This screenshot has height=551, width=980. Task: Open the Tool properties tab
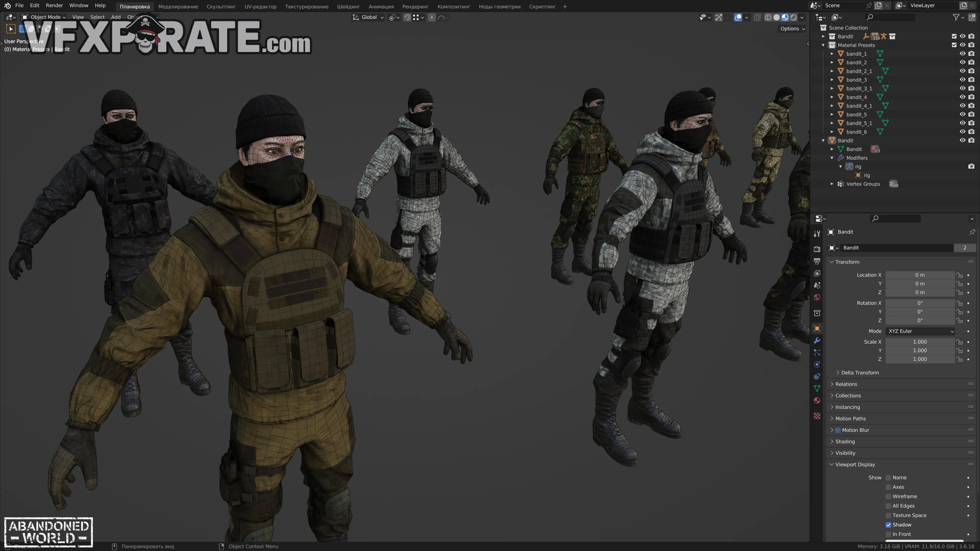tap(817, 233)
